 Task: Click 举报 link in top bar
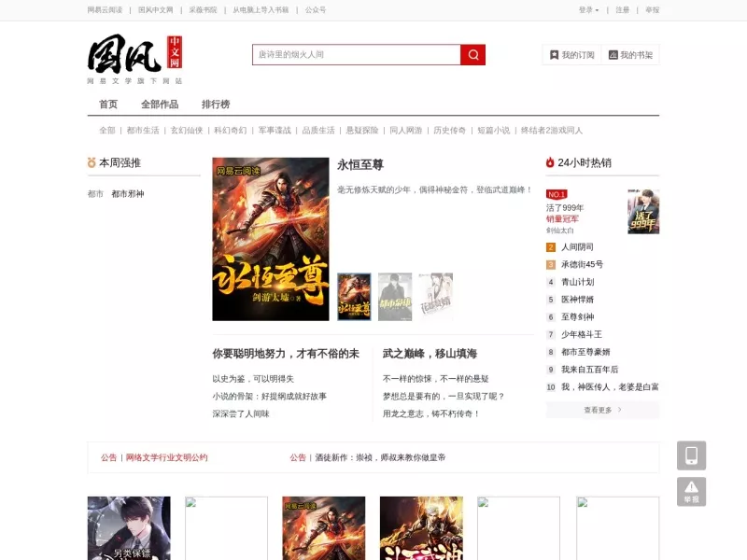[652, 10]
